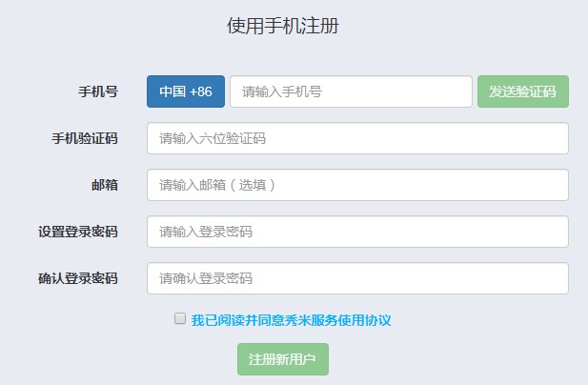Click the 注册新用户 register button
The height and width of the screenshot is (385, 588).
click(283, 359)
